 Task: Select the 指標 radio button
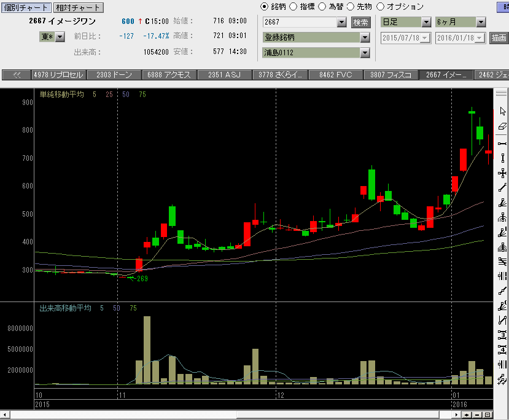coord(293,7)
